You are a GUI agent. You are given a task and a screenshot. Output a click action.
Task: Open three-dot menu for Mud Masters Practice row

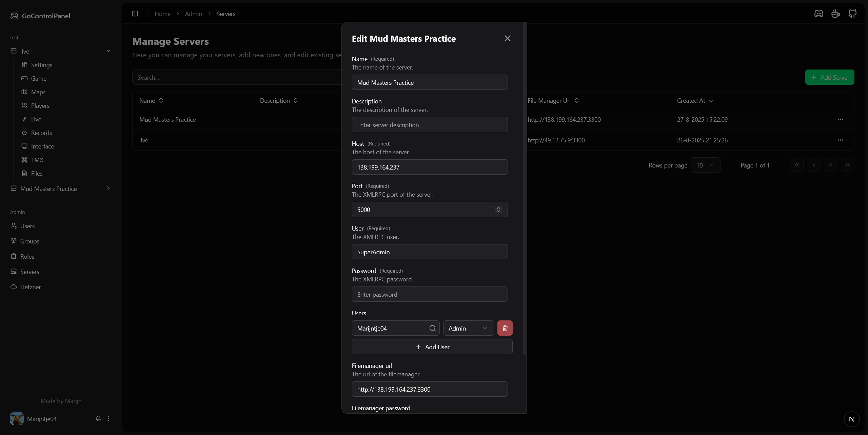pos(841,119)
